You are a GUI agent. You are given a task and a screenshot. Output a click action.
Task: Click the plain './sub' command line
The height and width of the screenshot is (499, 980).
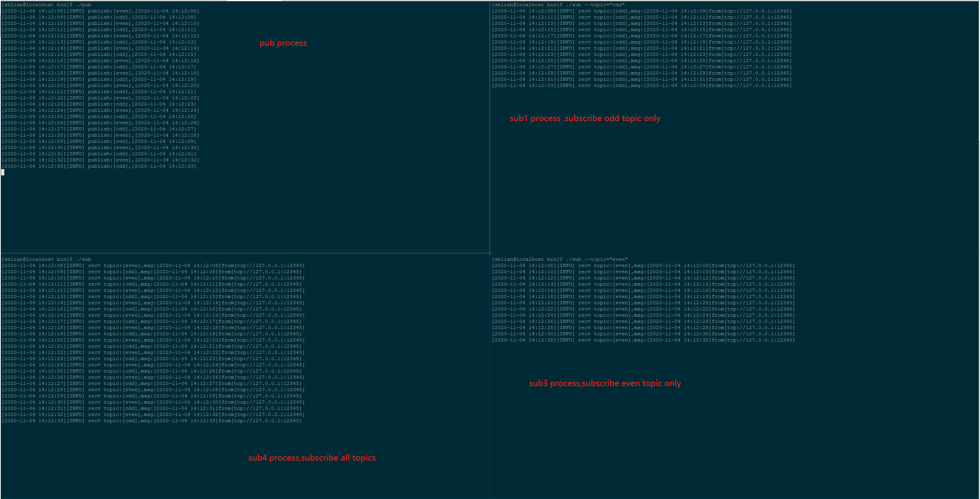[x=47, y=259]
